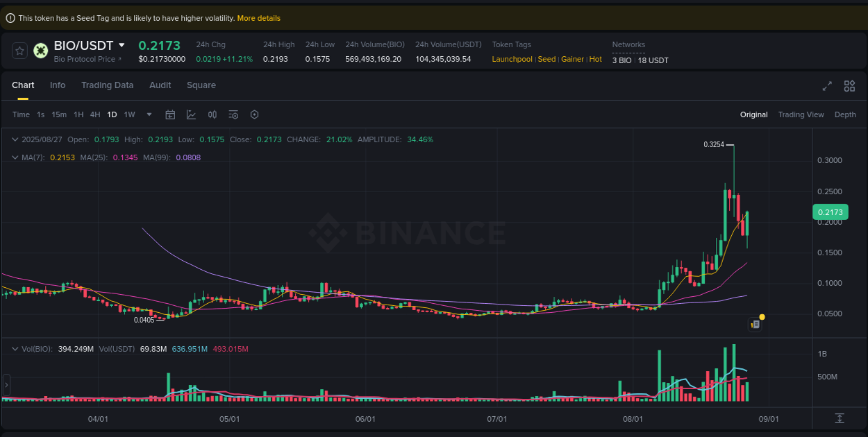Expand the chart to fullscreen
Screen dimensions: 868x437
point(826,86)
